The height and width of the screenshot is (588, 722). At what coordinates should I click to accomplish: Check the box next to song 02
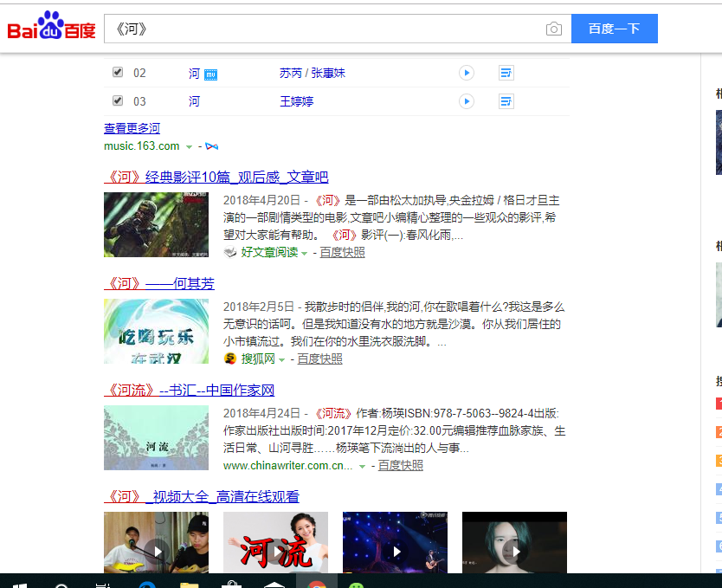coord(118,73)
